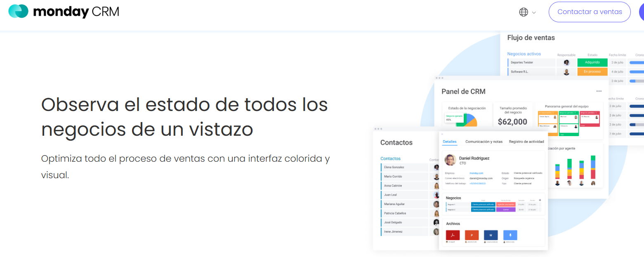Open language selector globe icon
Image resolution: width=644 pixels, height=257 pixels.
(x=524, y=12)
